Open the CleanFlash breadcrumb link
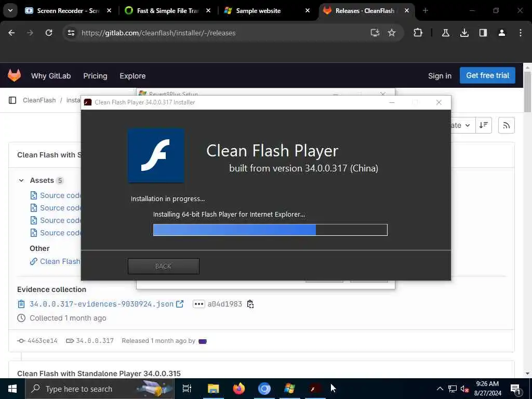Image resolution: width=532 pixels, height=399 pixels. pyautogui.click(x=39, y=100)
